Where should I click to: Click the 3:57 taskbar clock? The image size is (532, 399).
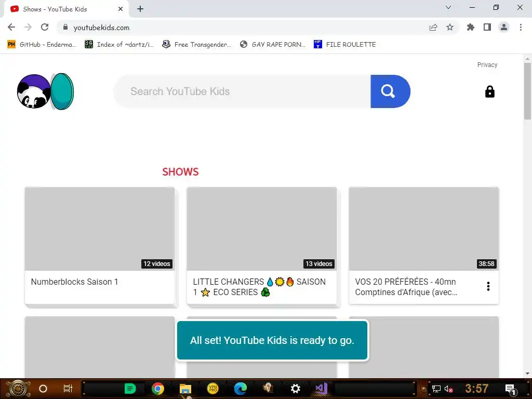tap(477, 389)
